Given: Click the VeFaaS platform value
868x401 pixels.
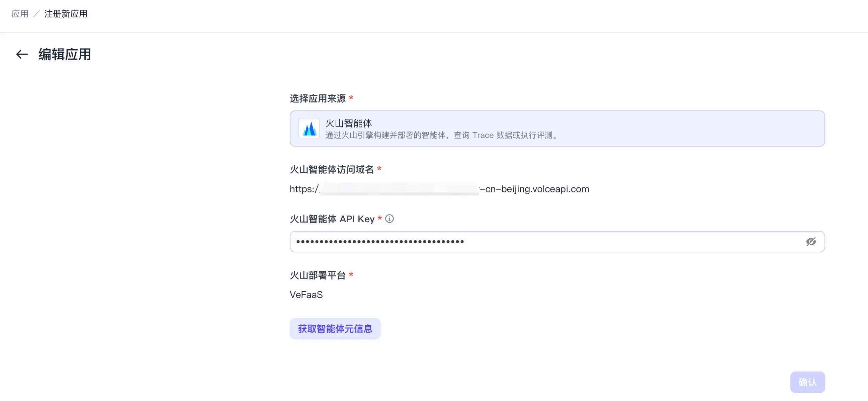Looking at the screenshot, I should [306, 295].
